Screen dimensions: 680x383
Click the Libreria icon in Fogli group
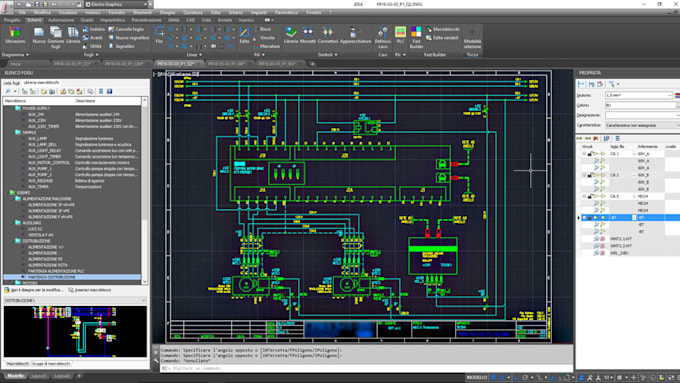pyautogui.click(x=73, y=35)
